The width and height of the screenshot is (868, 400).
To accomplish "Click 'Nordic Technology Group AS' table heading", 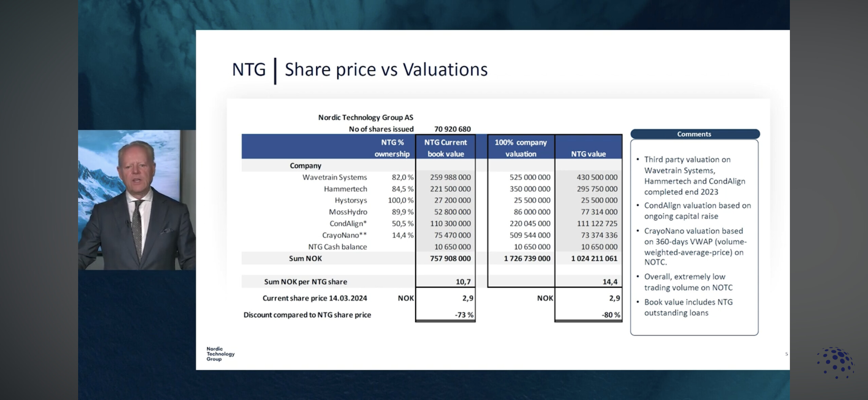I will click(365, 117).
